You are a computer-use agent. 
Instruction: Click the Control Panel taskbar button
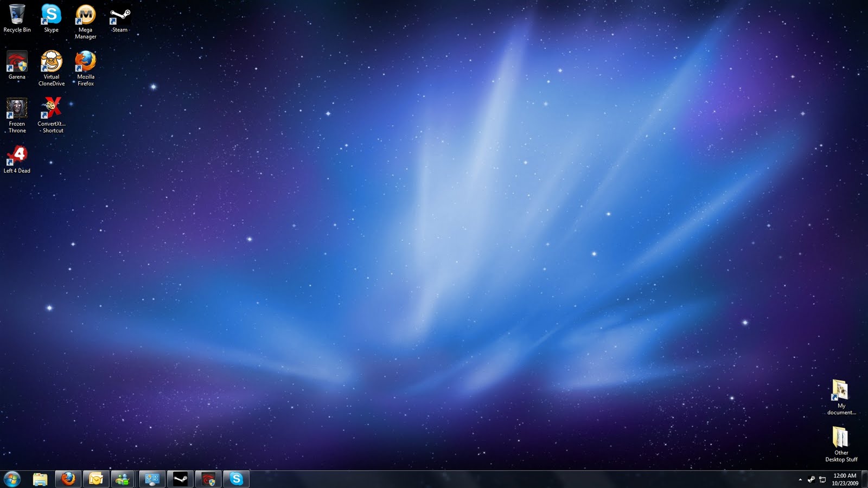(152, 479)
